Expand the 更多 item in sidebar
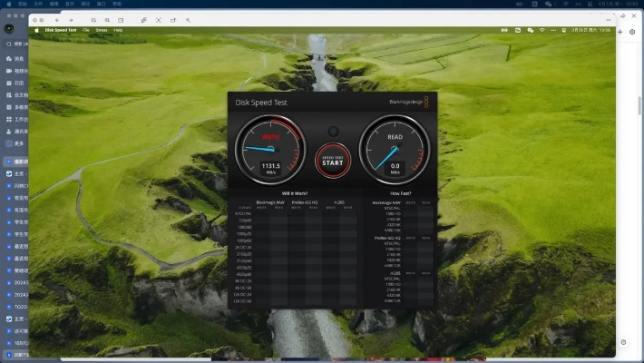 pos(15,142)
